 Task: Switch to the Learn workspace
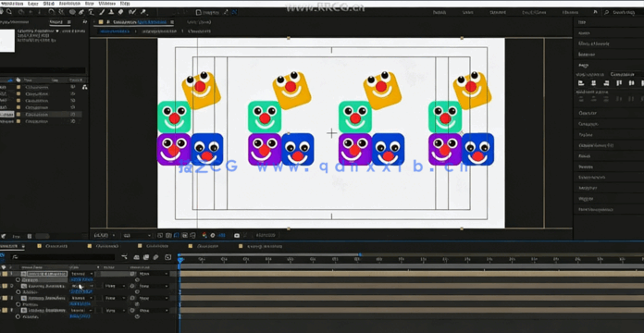(x=468, y=12)
